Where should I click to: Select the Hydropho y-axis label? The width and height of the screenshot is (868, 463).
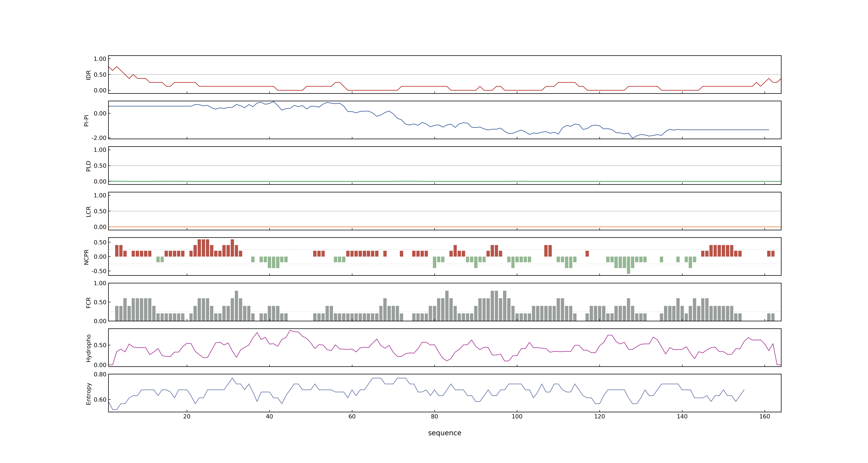tap(88, 348)
